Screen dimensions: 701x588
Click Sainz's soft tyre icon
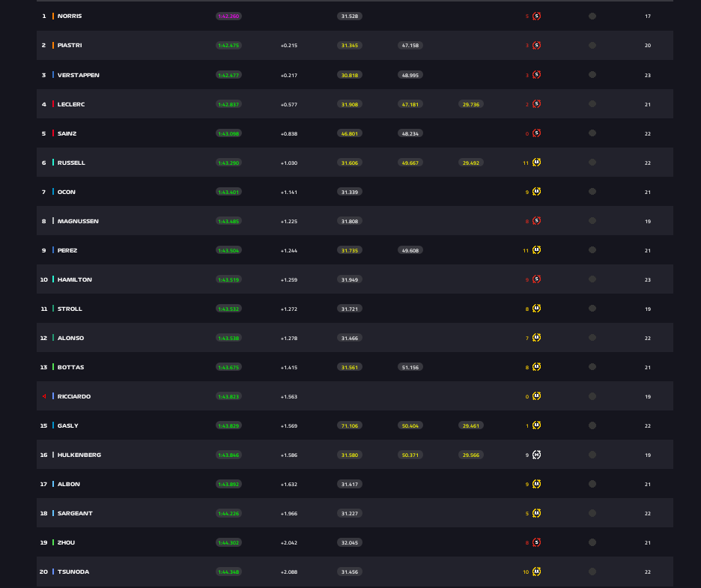[536, 133]
